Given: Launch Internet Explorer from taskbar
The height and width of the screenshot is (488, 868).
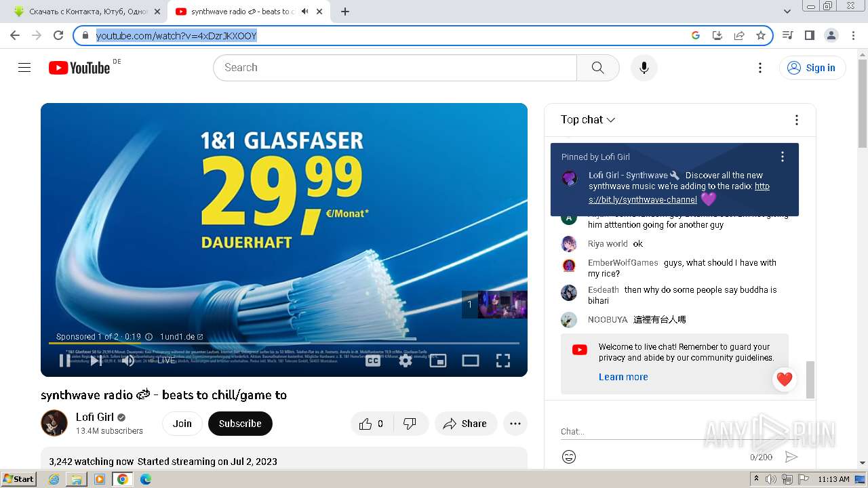Looking at the screenshot, I should point(54,479).
